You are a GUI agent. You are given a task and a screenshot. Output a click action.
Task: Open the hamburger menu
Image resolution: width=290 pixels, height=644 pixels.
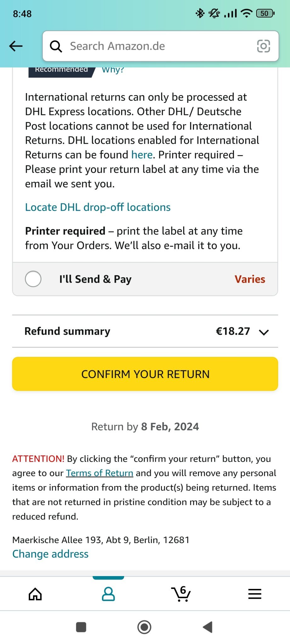pos(255,594)
